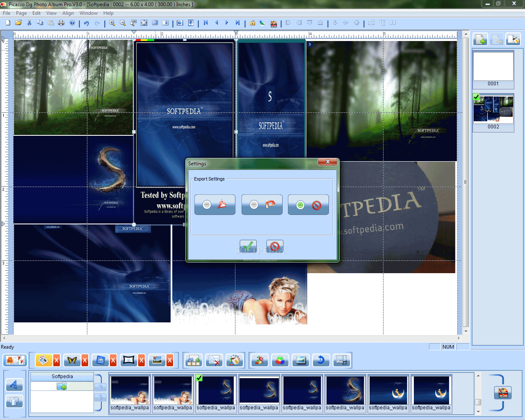The height and width of the screenshot is (420, 525).
Task: Click the Add new page icon
Action: [x=480, y=39]
